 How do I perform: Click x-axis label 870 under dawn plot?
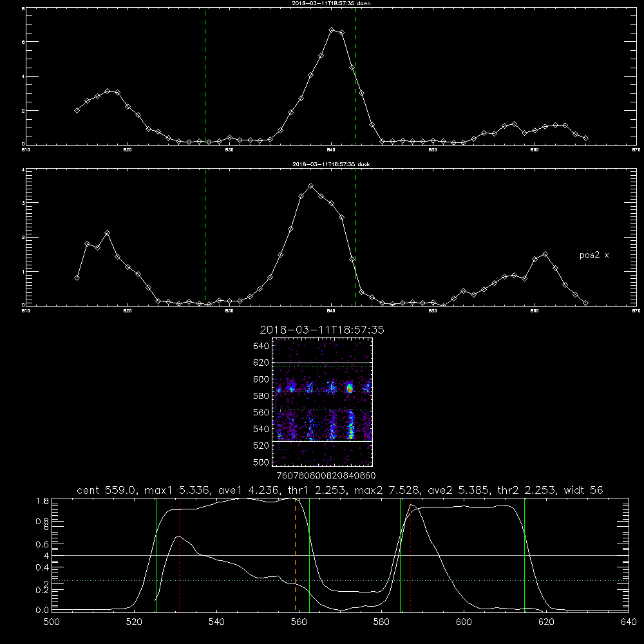coord(636,150)
